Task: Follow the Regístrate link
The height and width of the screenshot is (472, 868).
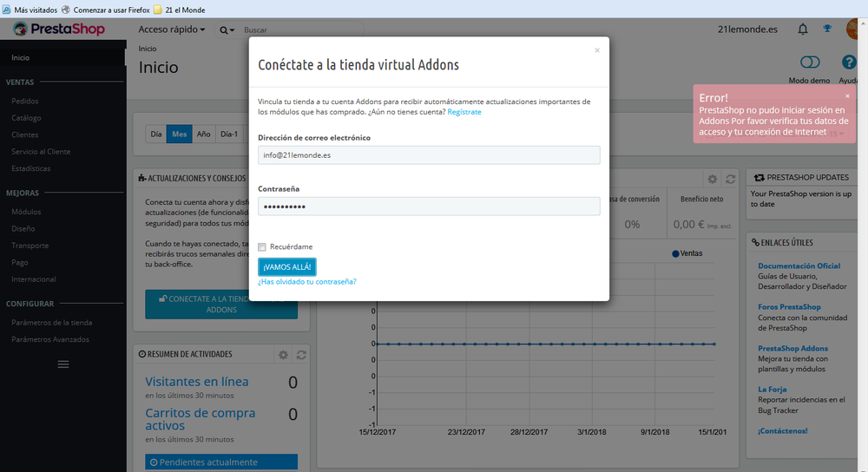Action: 464,112
